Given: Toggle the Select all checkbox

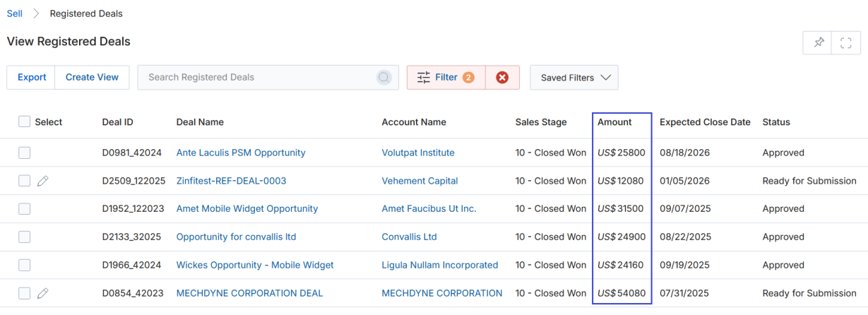Looking at the screenshot, I should (25, 121).
